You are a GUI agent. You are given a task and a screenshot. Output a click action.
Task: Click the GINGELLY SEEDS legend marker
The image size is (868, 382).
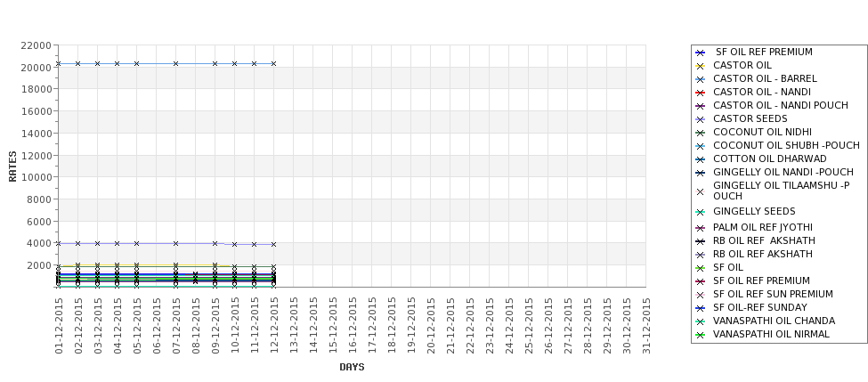pyautogui.click(x=700, y=212)
